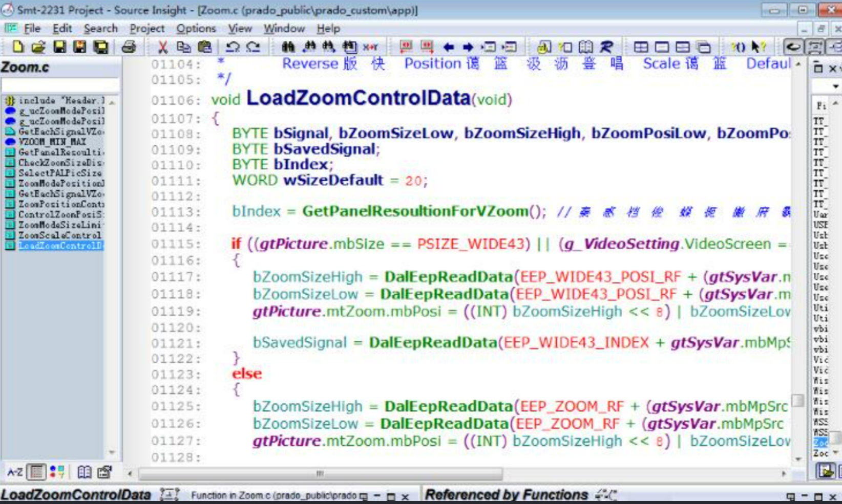Open the Options menu
Viewport: 842px width, 504px height.
(x=196, y=29)
